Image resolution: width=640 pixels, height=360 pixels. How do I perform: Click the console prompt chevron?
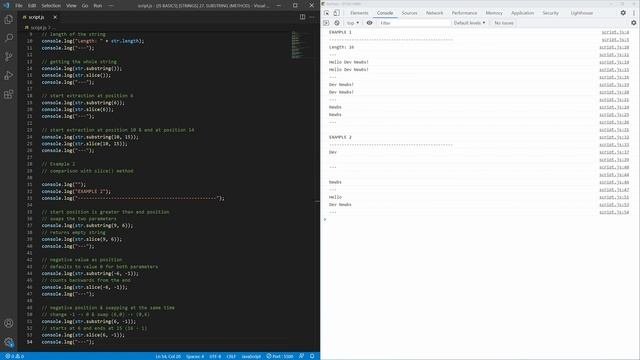click(325, 220)
